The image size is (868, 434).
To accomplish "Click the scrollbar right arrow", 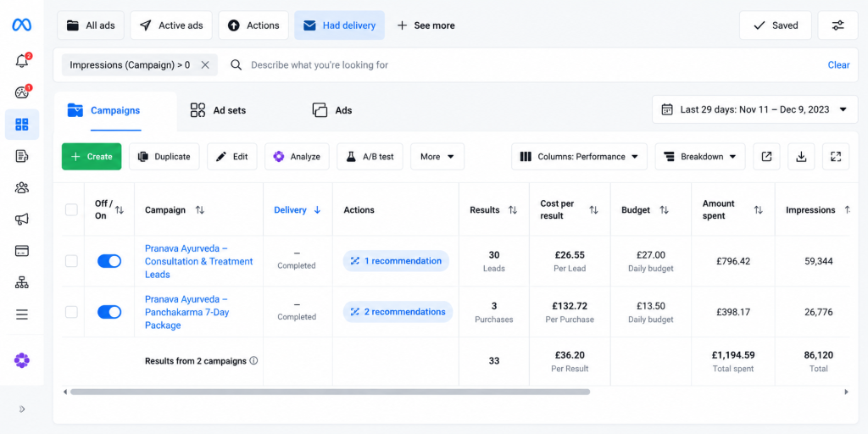I will [846, 392].
